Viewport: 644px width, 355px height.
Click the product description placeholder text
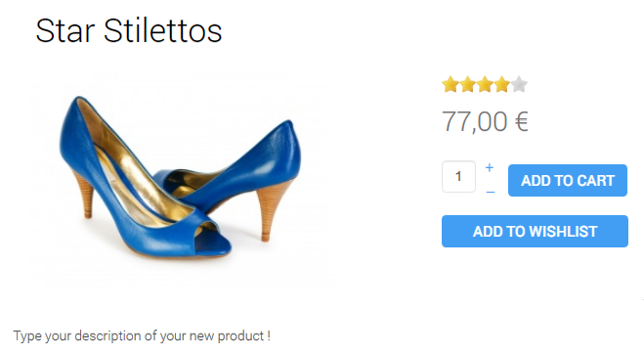(142, 336)
